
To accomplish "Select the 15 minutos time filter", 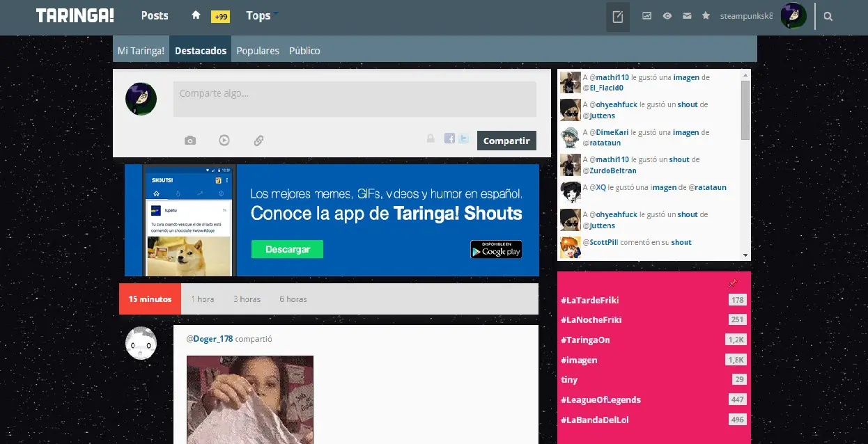I will (150, 299).
